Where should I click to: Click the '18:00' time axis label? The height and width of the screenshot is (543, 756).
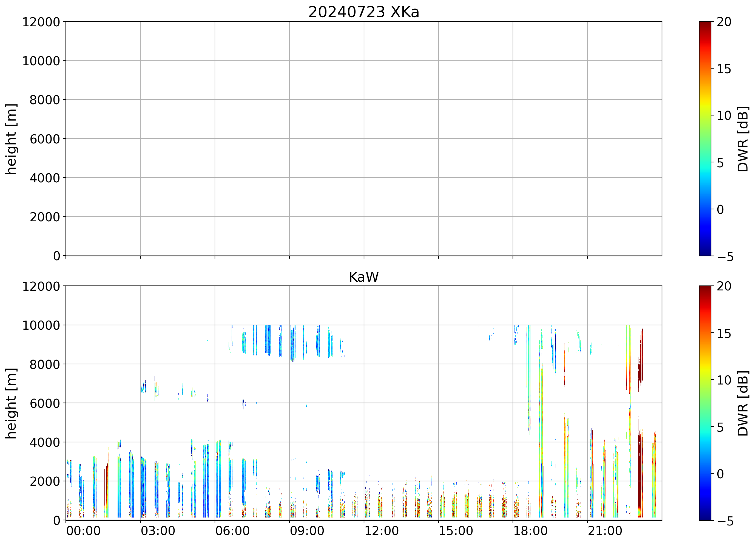tap(530, 531)
